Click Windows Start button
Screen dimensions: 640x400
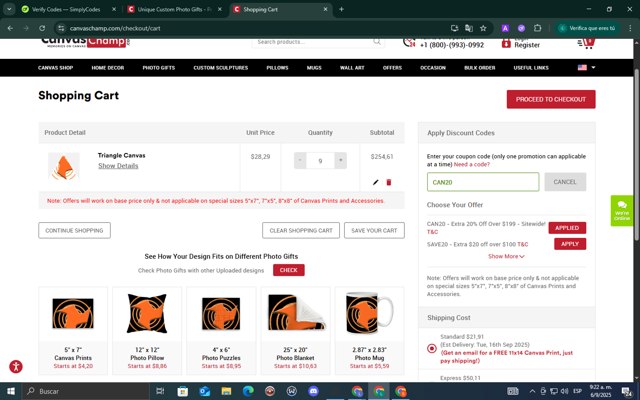click(x=11, y=391)
